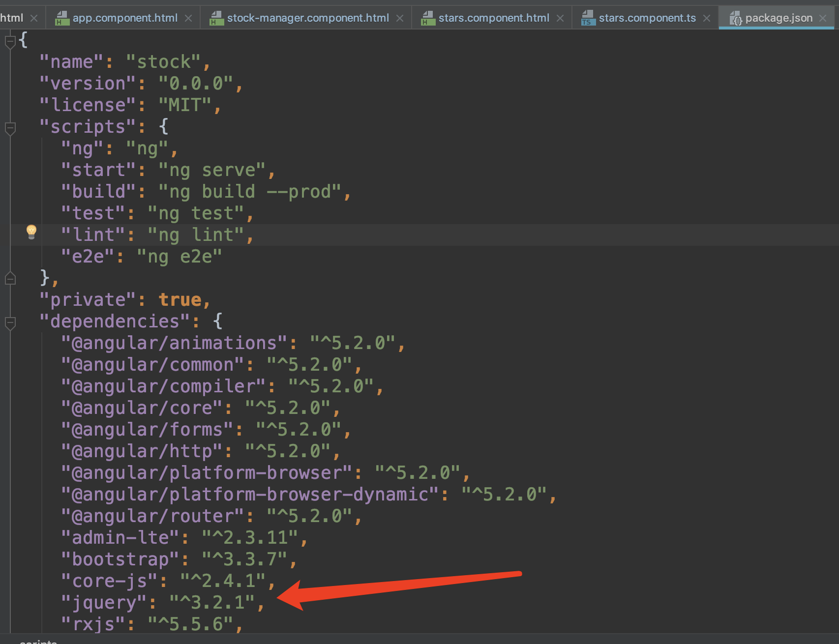Viewport: 839px width, 644px height.
Task: Click the "^3.3.7" bootstrap version
Action: click(245, 559)
